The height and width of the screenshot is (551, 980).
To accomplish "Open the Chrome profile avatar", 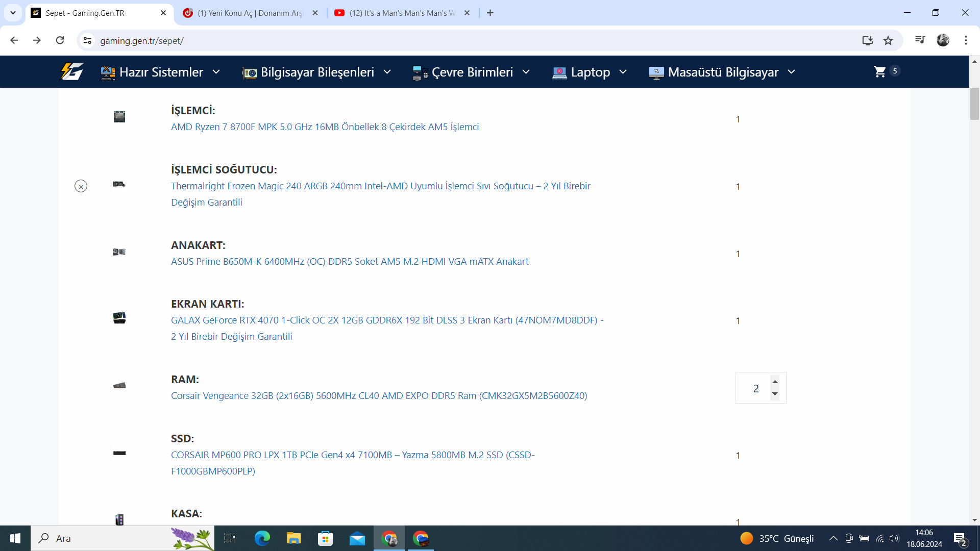I will (943, 40).
